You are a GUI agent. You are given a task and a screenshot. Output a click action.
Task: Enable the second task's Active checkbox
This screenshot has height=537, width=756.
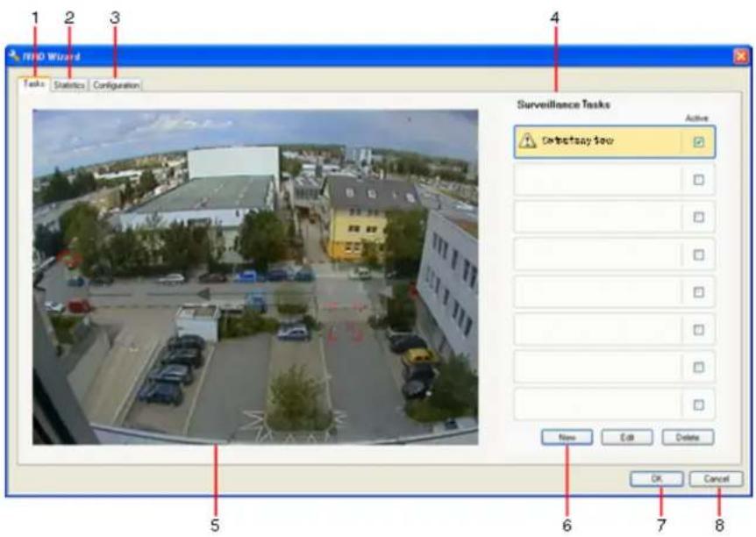coord(699,180)
